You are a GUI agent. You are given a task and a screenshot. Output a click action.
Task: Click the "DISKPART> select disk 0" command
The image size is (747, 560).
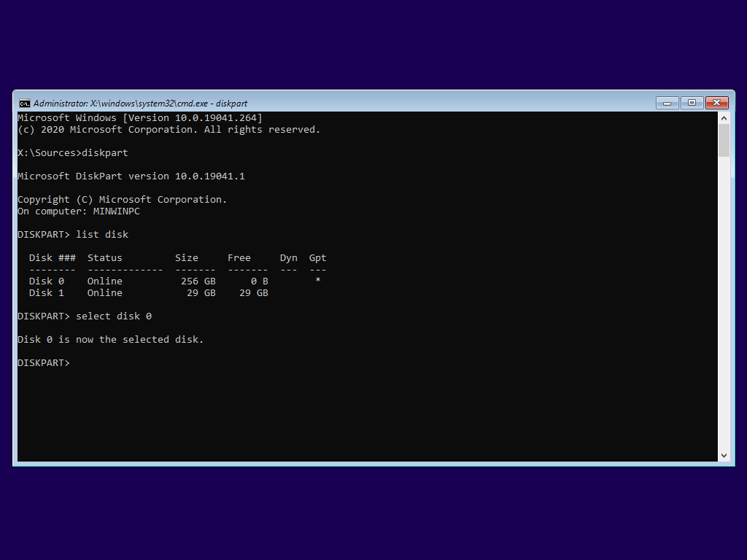(85, 316)
